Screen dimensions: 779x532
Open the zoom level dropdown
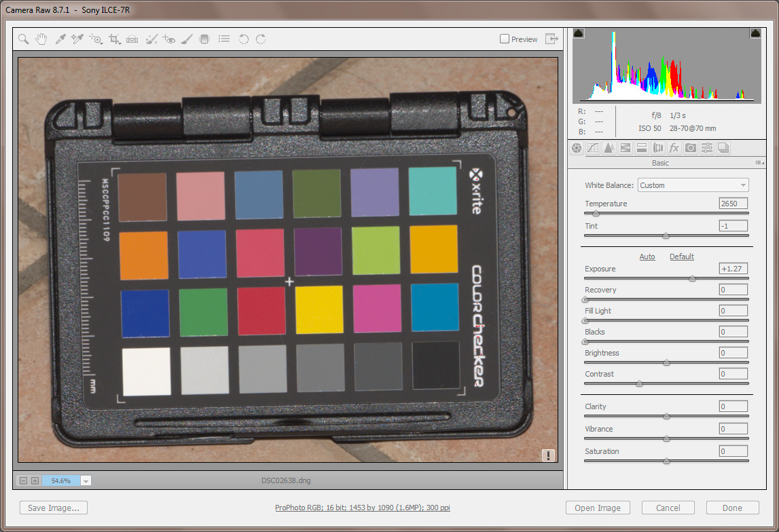point(86,480)
